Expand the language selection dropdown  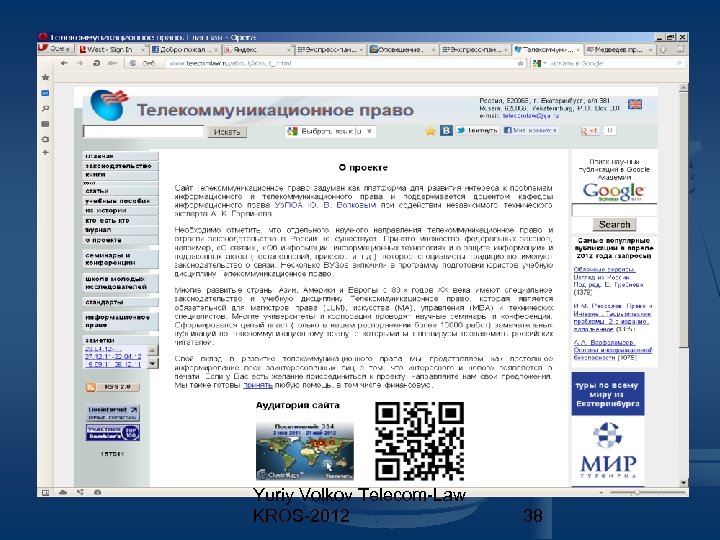pos(330,131)
